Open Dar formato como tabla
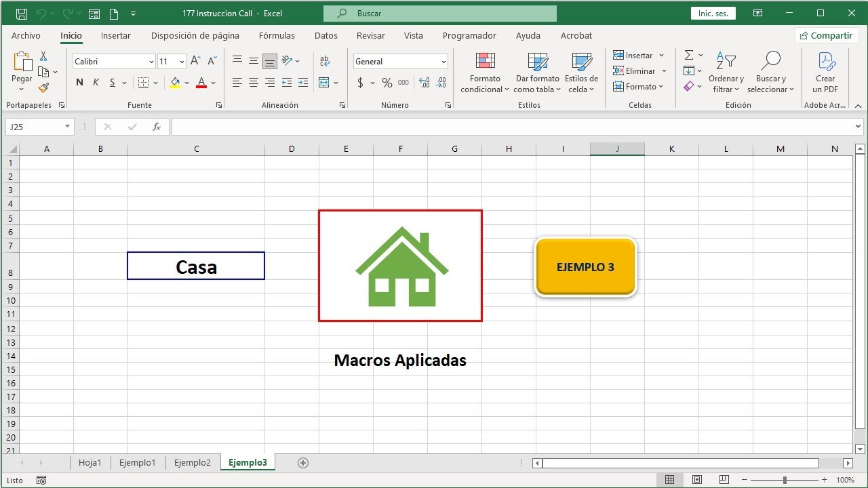The width and height of the screenshot is (868, 488). (x=537, y=73)
